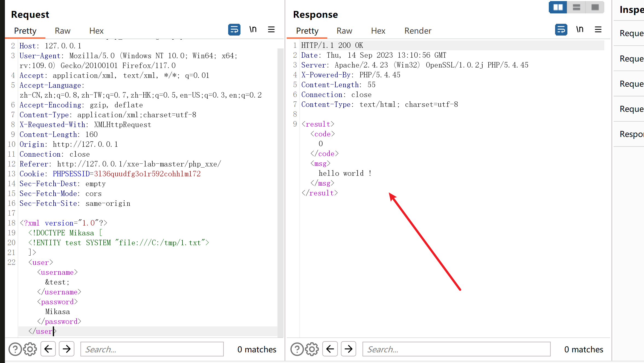Go to next match in Request search
The image size is (644, 363).
pyautogui.click(x=66, y=349)
